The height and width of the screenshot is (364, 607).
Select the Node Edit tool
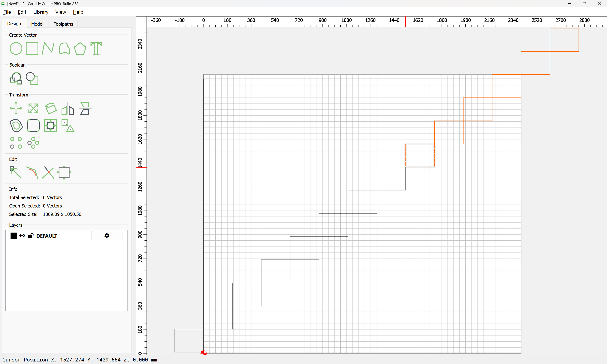15,173
